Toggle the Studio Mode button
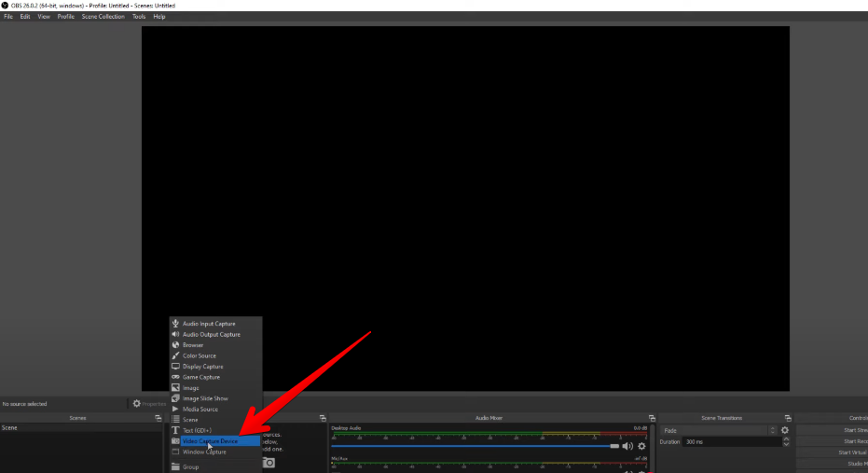Image resolution: width=868 pixels, height=473 pixels. click(x=833, y=464)
